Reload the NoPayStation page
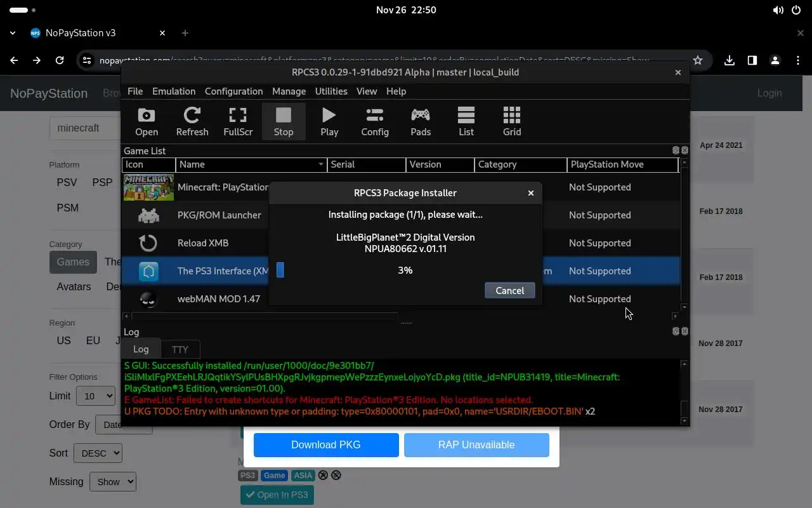812x508 pixels. coord(60,60)
